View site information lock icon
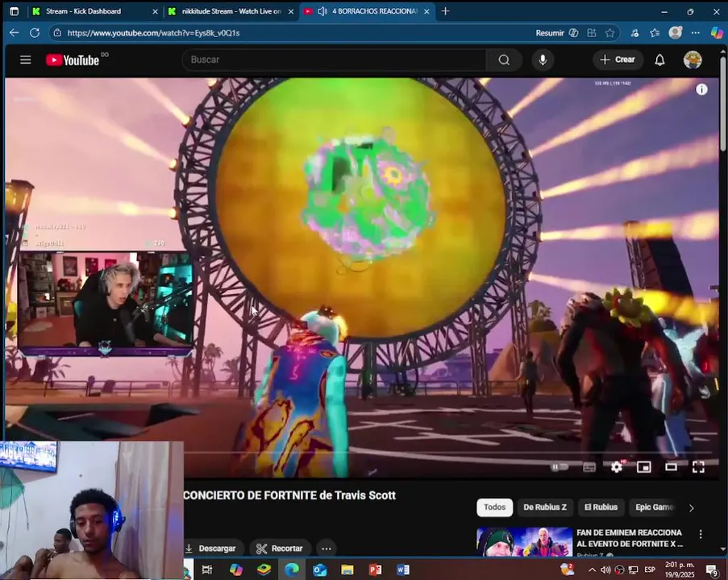The width and height of the screenshot is (728, 580). [57, 33]
